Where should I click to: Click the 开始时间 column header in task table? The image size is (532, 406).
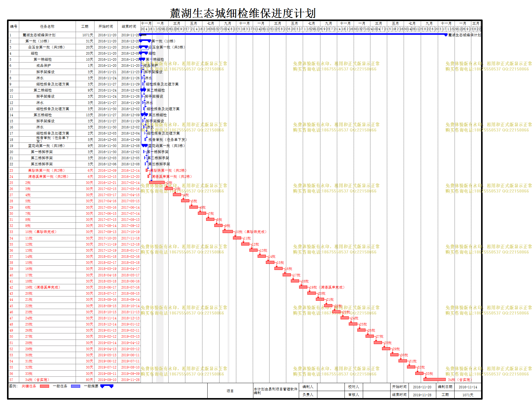[x=106, y=27]
